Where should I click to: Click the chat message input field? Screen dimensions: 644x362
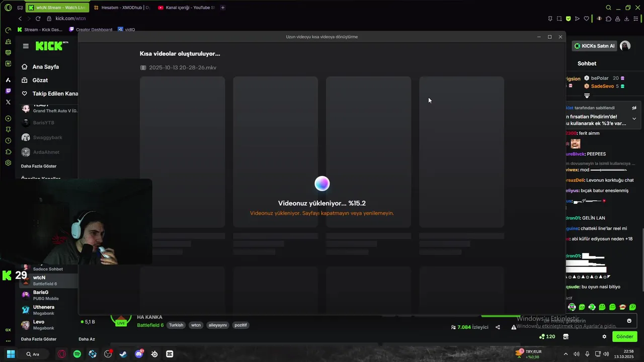click(586, 321)
